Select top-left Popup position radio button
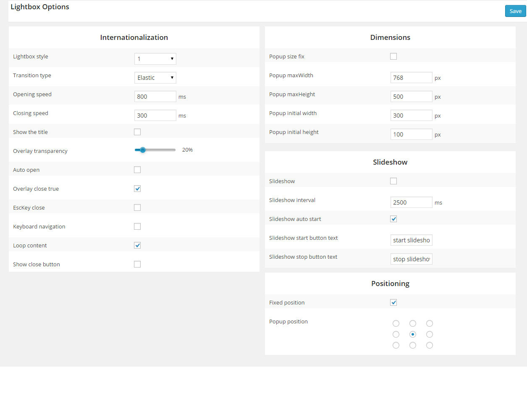 pyautogui.click(x=396, y=323)
